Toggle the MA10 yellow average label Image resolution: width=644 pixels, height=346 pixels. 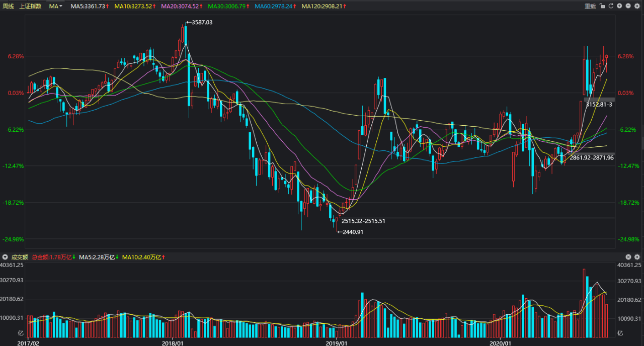[x=134, y=6]
